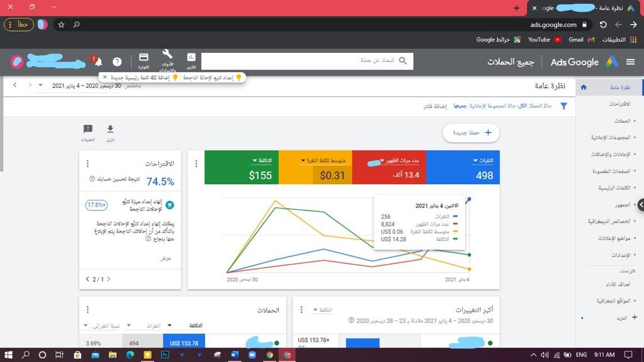
Task: Open التكلفة dropdown in أكبر التغييرات card
Action: [x=323, y=310]
